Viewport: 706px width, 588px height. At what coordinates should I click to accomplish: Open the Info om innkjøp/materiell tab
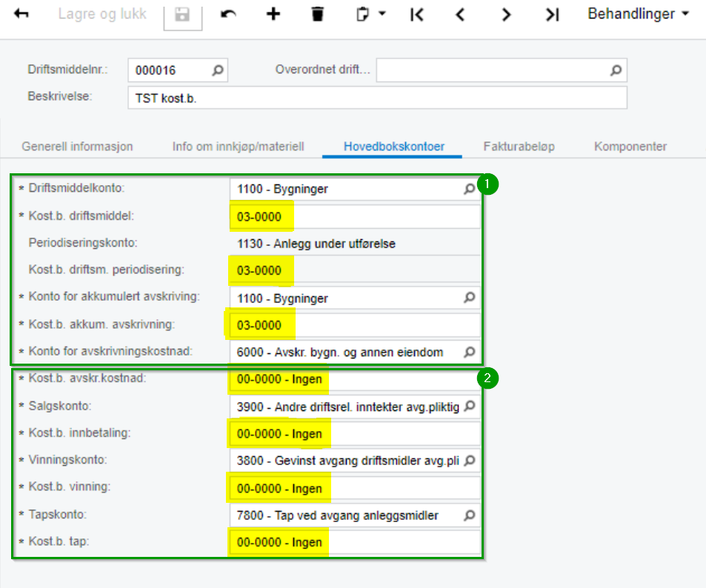239,147
